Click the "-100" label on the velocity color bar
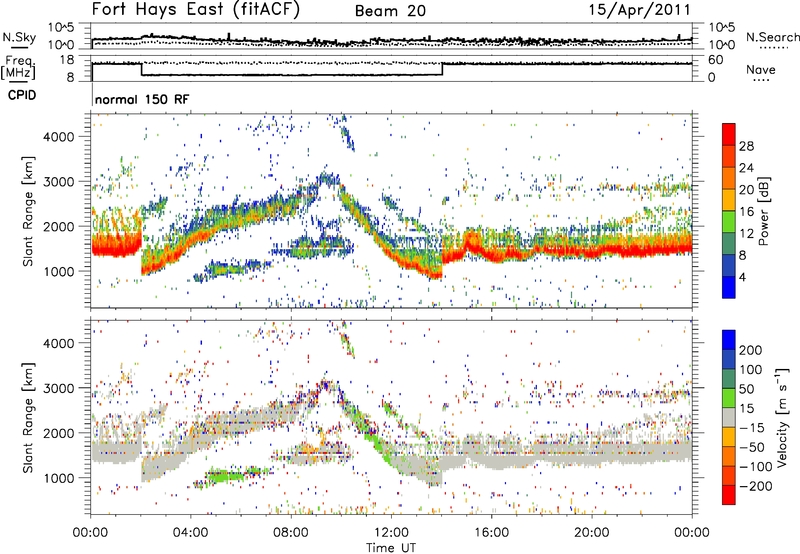The width and height of the screenshot is (800, 554). point(756,467)
